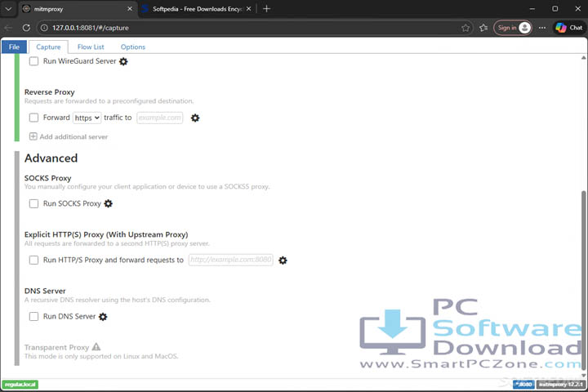The image size is (588, 392).
Task: Switch to the Flow List tab
Action: tap(91, 47)
